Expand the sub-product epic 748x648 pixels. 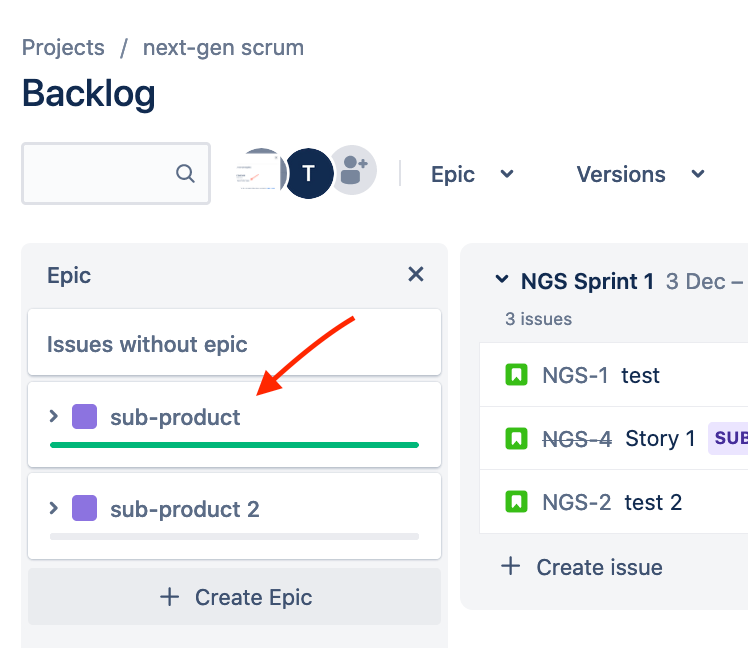(x=54, y=416)
